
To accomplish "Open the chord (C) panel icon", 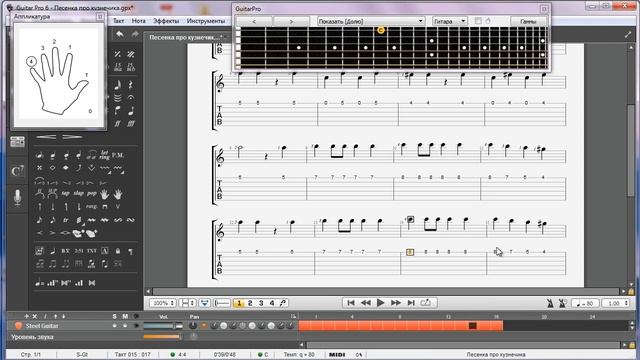I will [17, 171].
